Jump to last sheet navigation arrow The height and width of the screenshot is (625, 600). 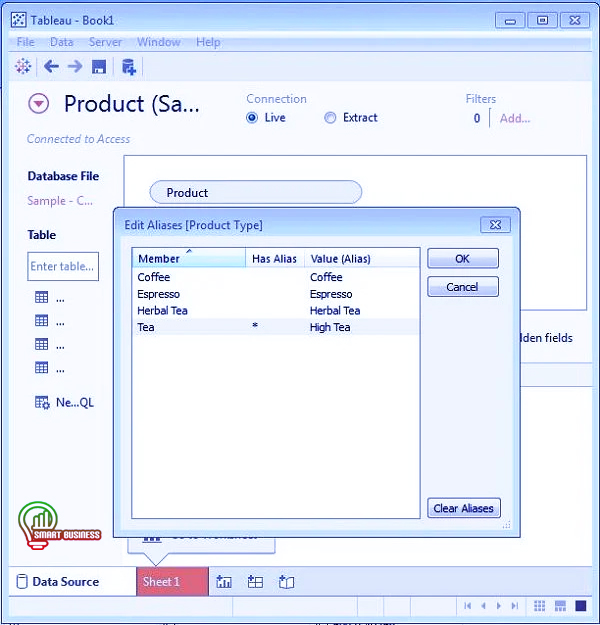coord(515,606)
